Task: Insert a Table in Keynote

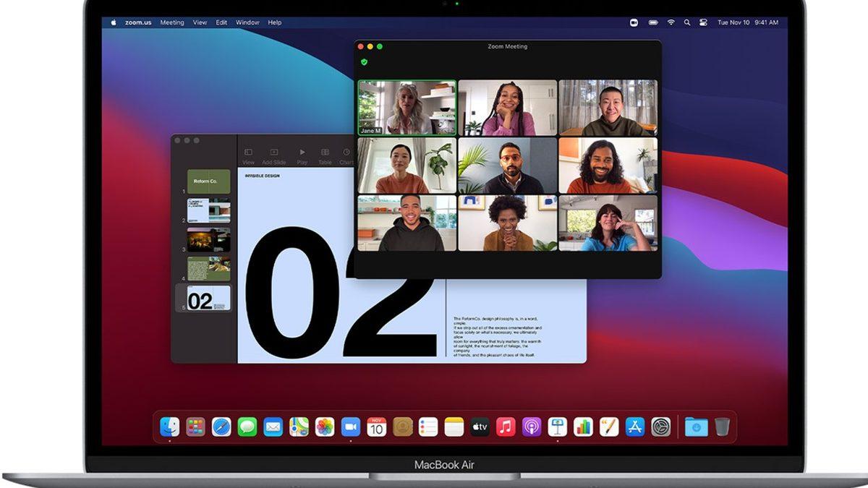Action: tap(324, 153)
